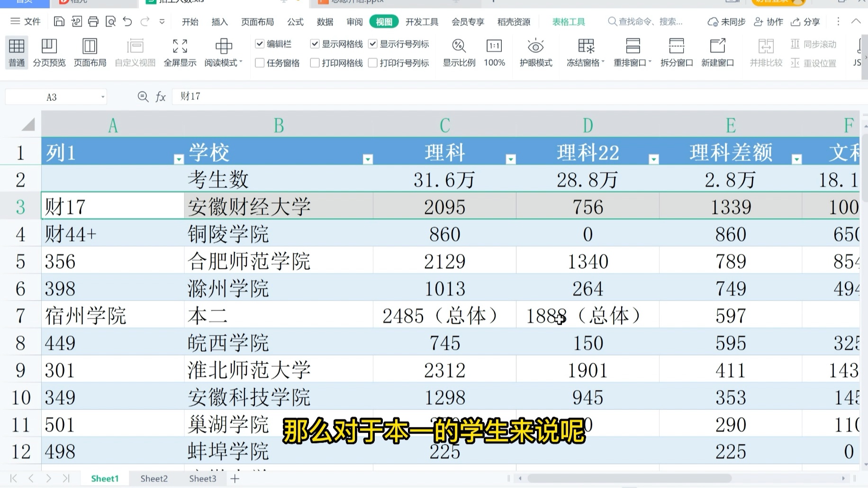The width and height of the screenshot is (868, 488).
Task: Click the fx insert function icon
Action: pos(161,97)
